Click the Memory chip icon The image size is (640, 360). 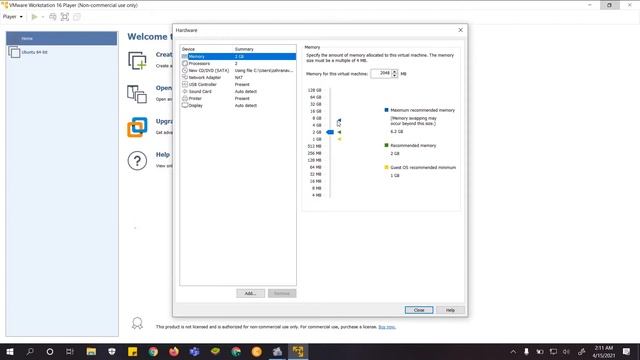click(185, 56)
